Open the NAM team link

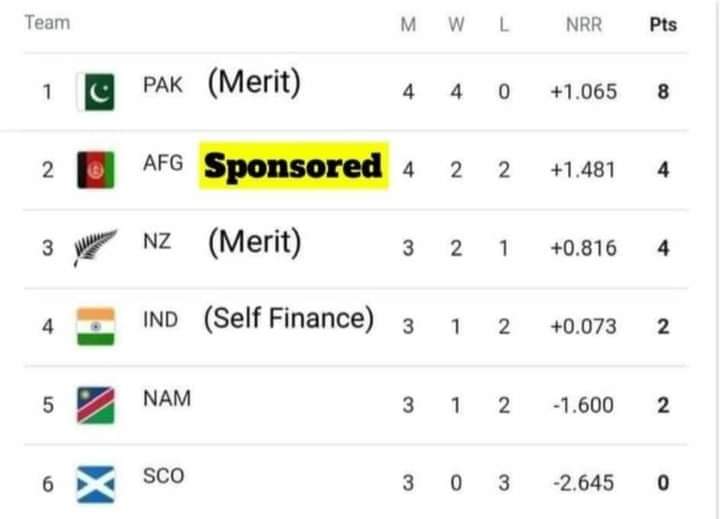(167, 399)
